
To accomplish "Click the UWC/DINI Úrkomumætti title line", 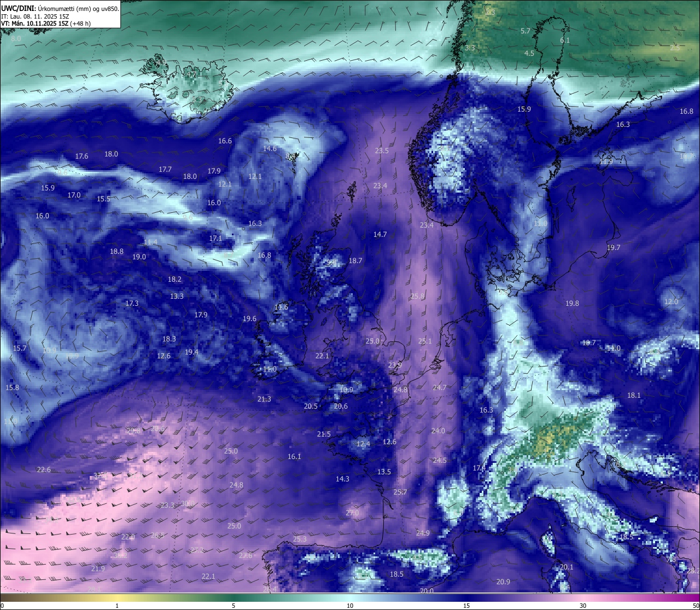I will pyautogui.click(x=60, y=9).
